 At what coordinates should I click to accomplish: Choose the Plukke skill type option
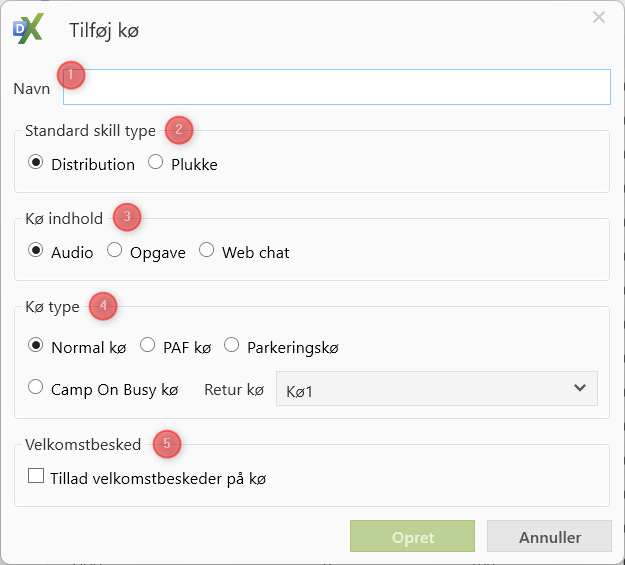156,163
